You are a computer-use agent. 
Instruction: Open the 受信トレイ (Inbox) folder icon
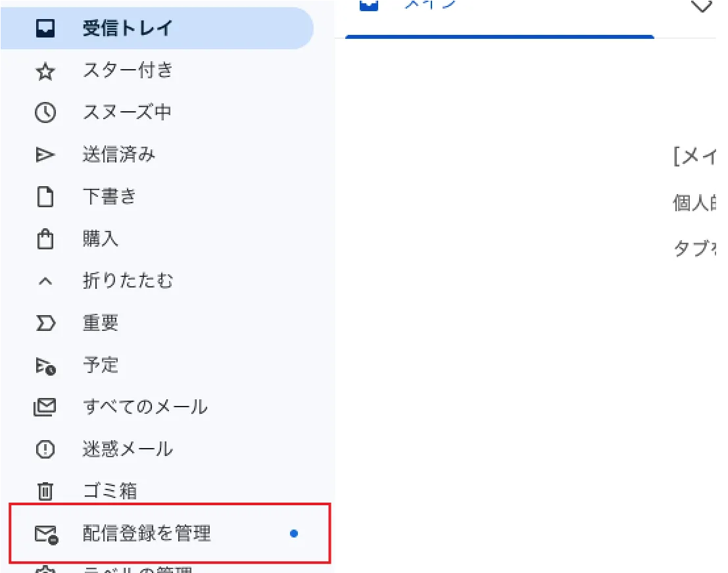45,28
